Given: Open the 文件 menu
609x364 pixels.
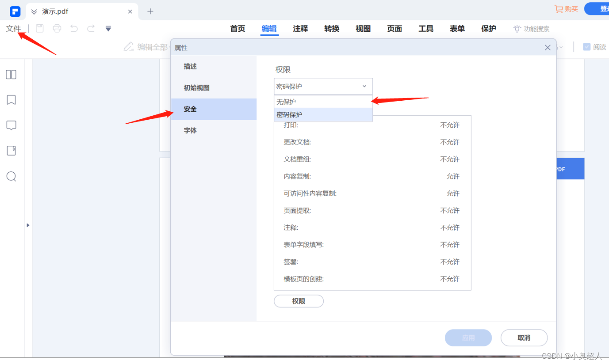Looking at the screenshot, I should click(x=14, y=28).
